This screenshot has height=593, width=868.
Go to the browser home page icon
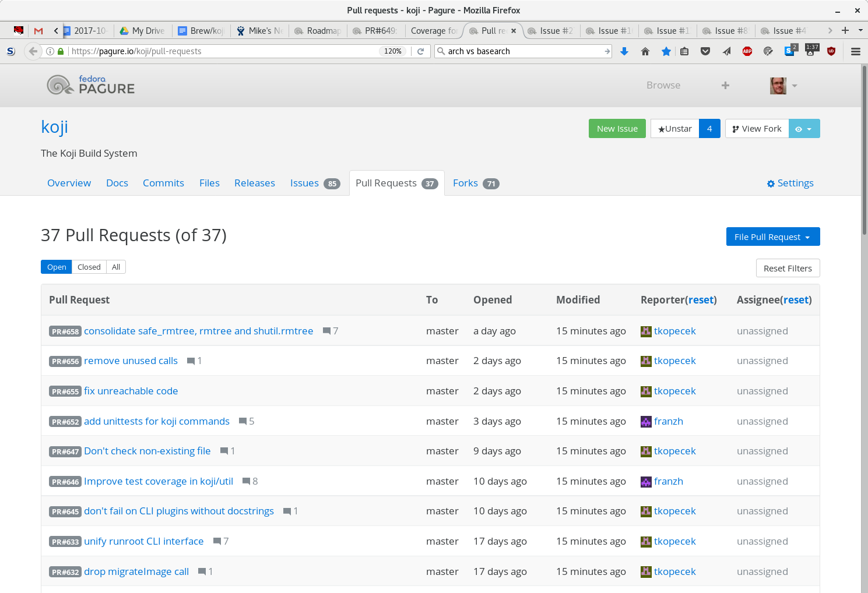pyautogui.click(x=645, y=51)
